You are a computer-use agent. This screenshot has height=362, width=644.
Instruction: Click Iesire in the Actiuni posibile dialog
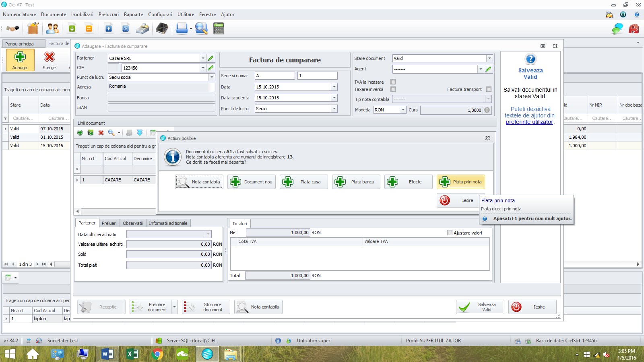[x=458, y=200]
